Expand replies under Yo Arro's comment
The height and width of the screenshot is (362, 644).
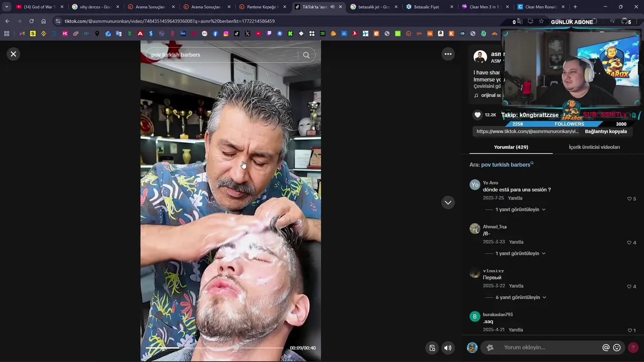click(x=520, y=209)
